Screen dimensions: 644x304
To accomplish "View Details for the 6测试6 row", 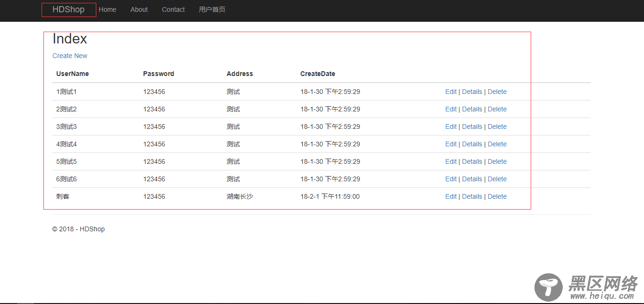I will [x=472, y=179].
